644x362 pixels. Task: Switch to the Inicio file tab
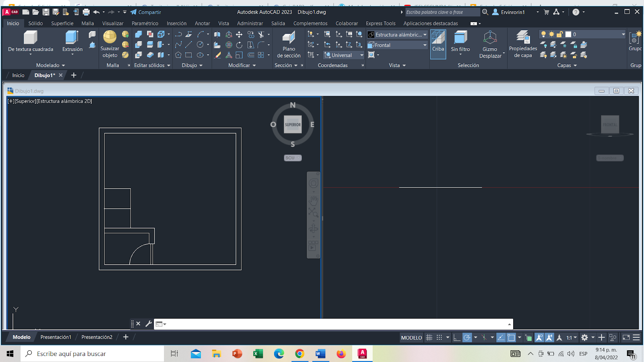(x=18, y=75)
